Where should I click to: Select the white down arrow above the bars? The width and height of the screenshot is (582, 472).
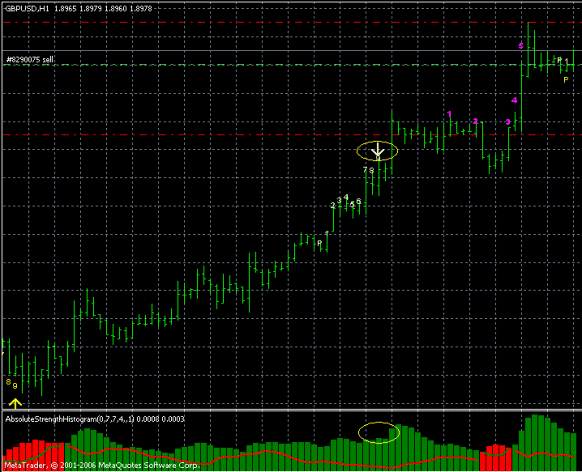click(377, 150)
